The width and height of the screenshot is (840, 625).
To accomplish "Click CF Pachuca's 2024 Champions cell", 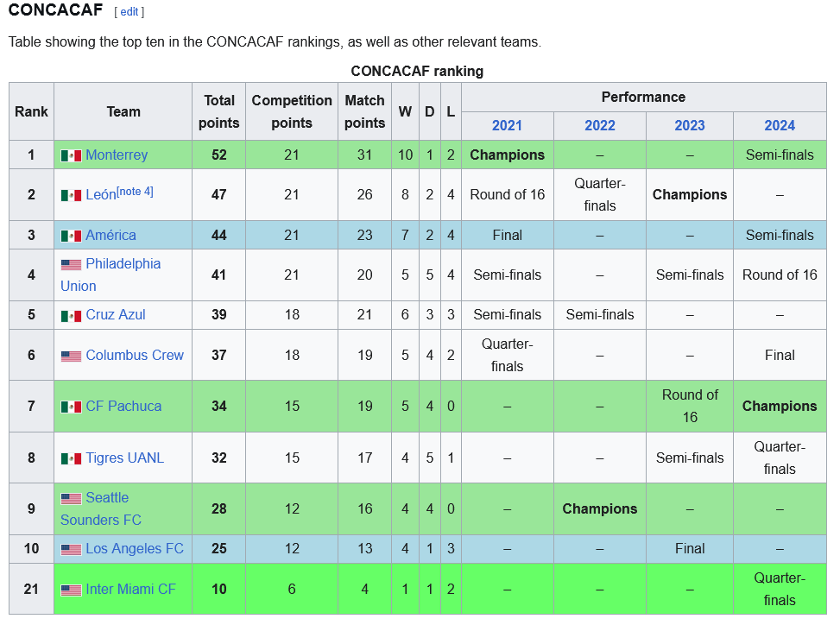I will (x=780, y=406).
